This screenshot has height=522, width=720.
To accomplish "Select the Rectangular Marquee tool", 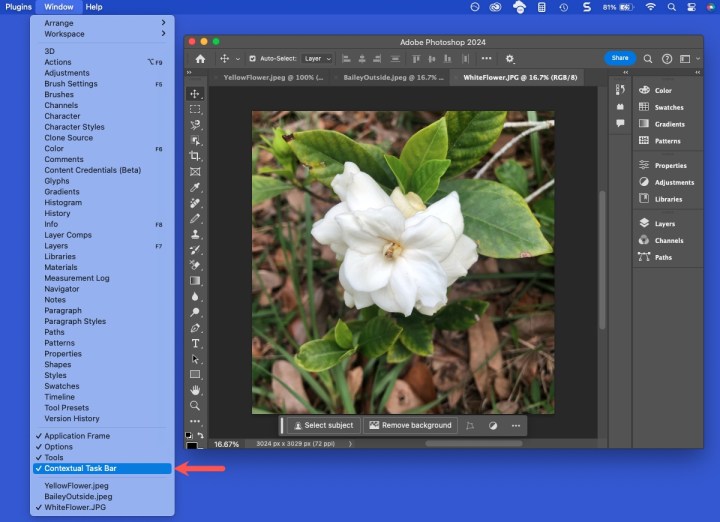I will click(195, 109).
